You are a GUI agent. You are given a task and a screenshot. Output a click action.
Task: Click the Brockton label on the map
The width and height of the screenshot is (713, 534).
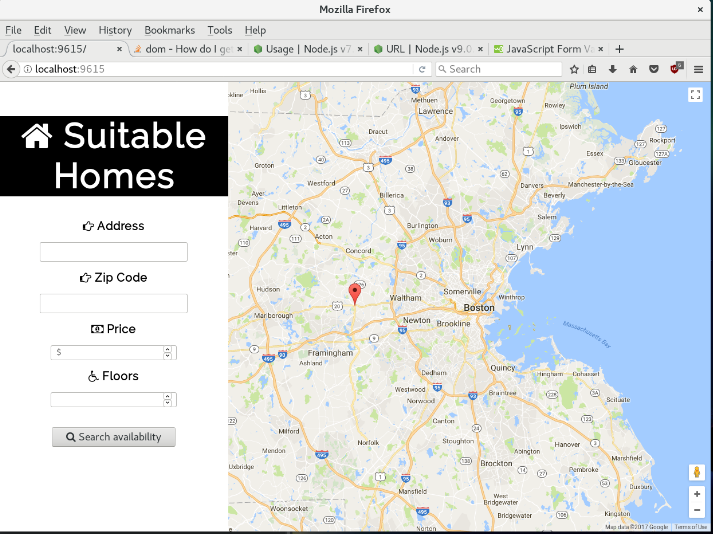(496, 463)
